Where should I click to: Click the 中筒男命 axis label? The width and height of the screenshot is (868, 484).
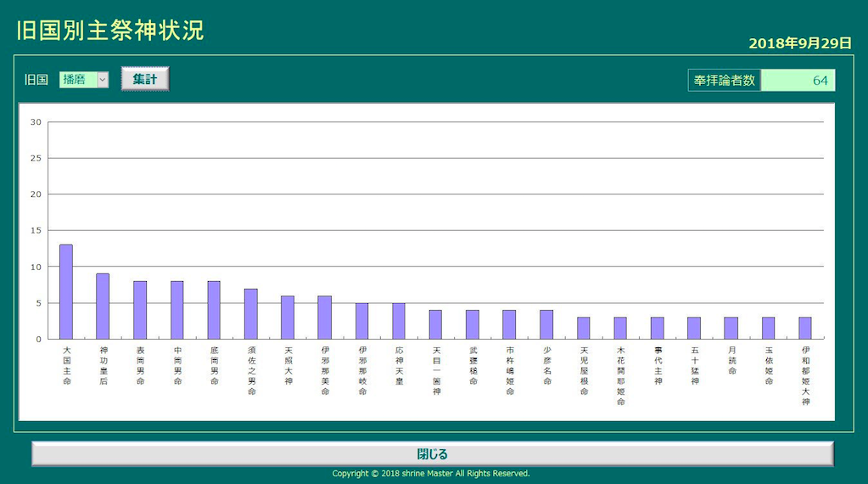177,365
